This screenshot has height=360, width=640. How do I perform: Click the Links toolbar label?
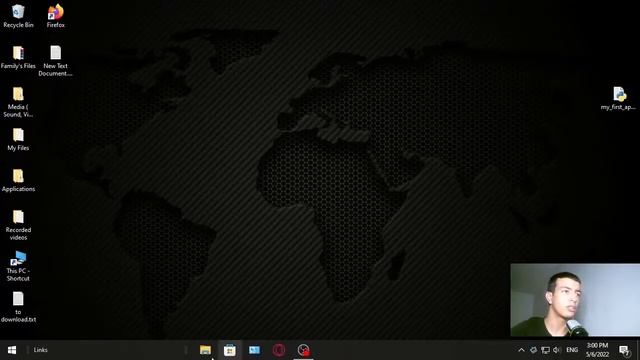coord(40,350)
